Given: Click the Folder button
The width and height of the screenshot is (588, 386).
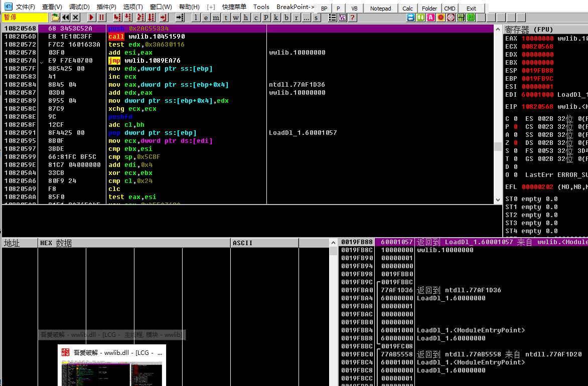Looking at the screenshot, I should click(429, 8).
